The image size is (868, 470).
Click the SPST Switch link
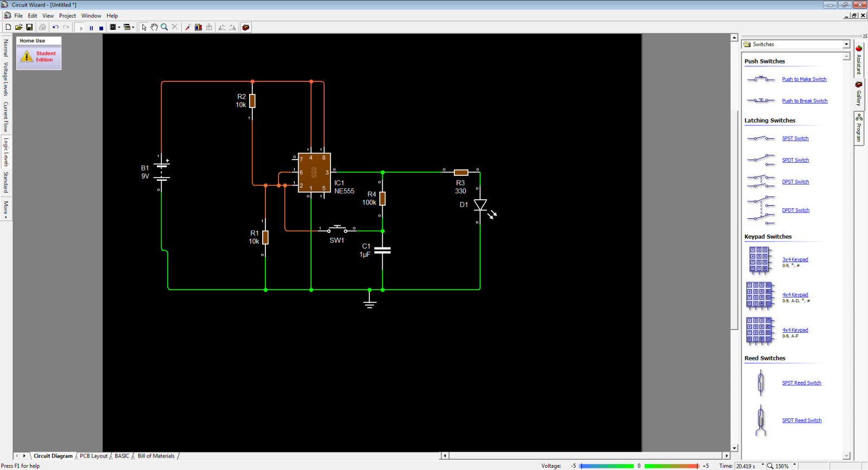[x=795, y=138]
